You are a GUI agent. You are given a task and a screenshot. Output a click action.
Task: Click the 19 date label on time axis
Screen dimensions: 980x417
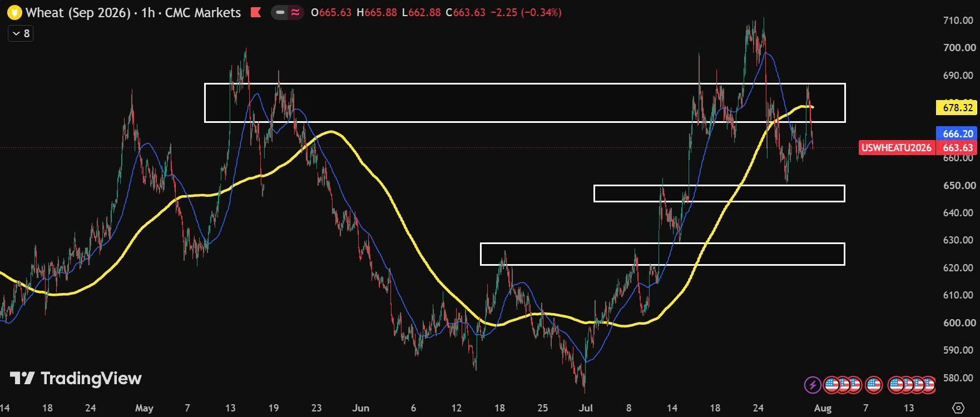coord(273,408)
